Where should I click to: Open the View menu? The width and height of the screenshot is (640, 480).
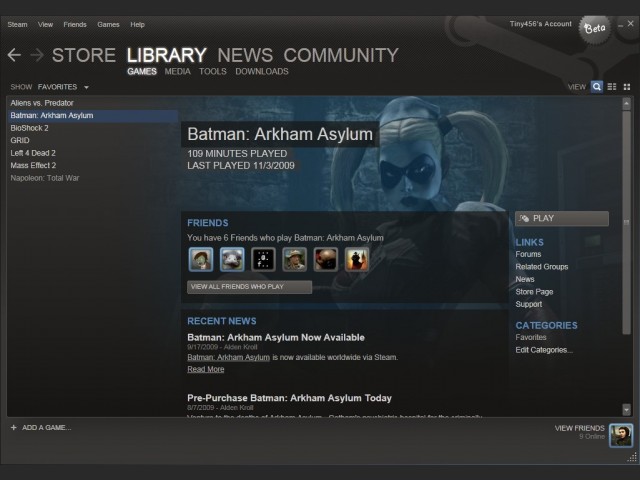[45, 24]
